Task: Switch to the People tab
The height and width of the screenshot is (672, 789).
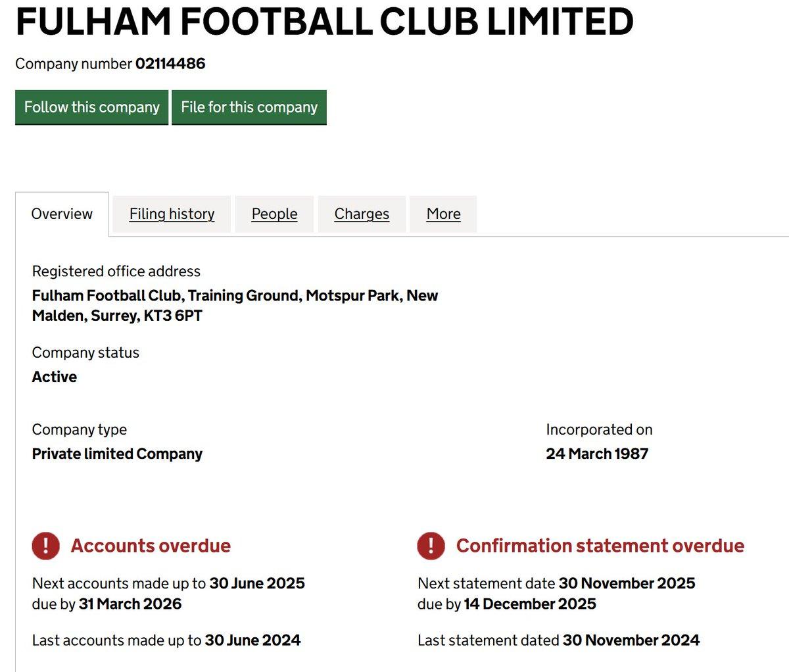Action: pos(274,214)
